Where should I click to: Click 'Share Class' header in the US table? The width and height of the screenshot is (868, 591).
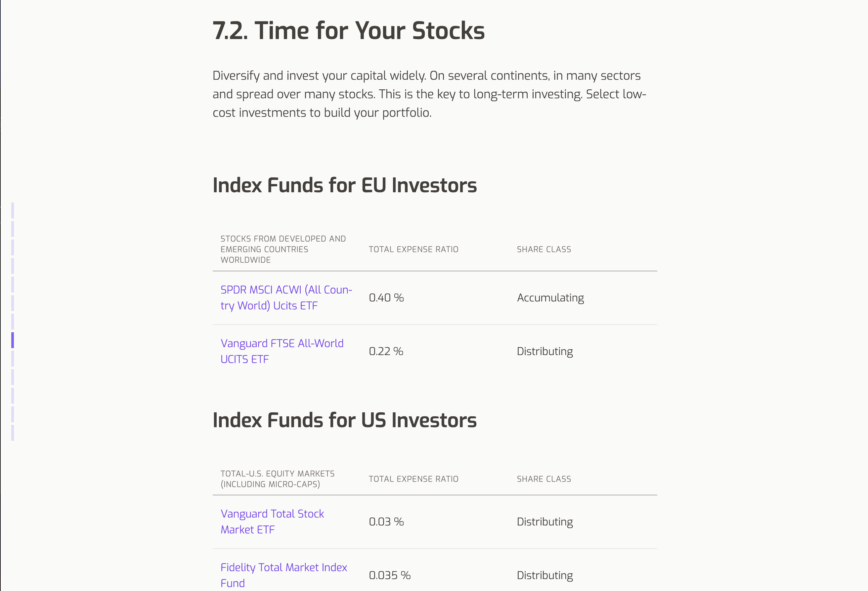tap(544, 479)
